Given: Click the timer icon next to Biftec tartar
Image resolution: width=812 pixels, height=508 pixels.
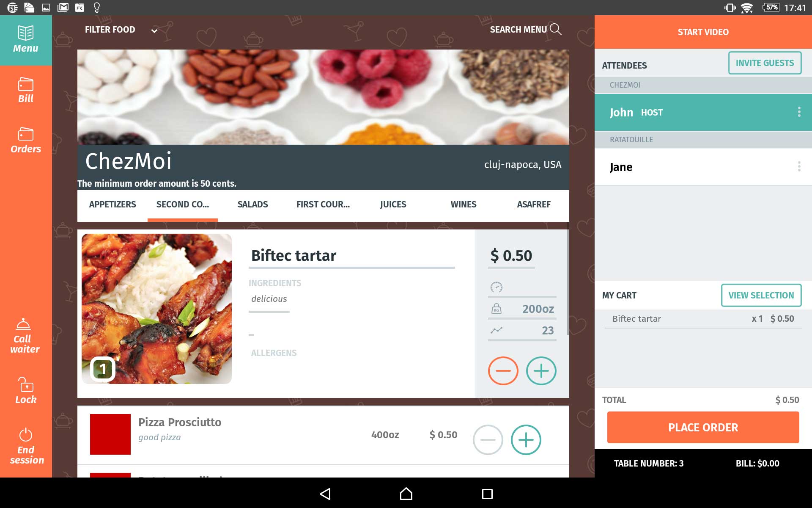Looking at the screenshot, I should click(497, 287).
